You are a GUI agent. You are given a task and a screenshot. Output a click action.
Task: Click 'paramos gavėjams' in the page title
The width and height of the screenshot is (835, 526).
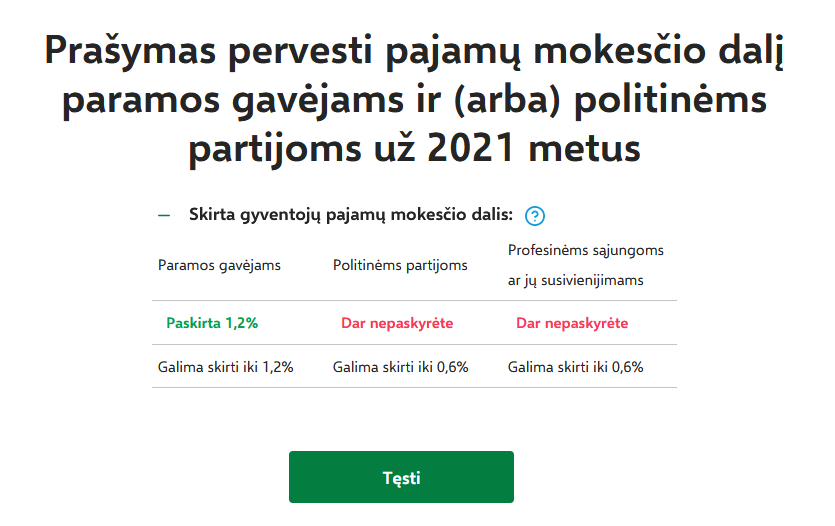point(233,101)
